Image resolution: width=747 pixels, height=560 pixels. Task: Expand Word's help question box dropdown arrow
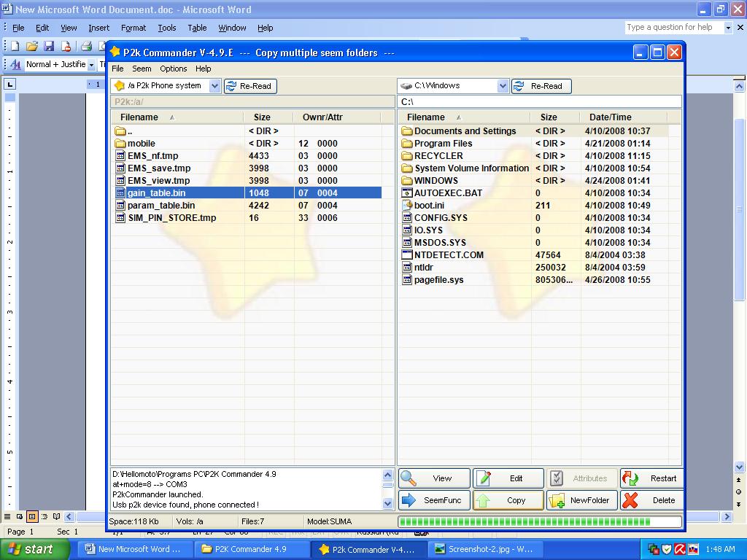tap(727, 28)
